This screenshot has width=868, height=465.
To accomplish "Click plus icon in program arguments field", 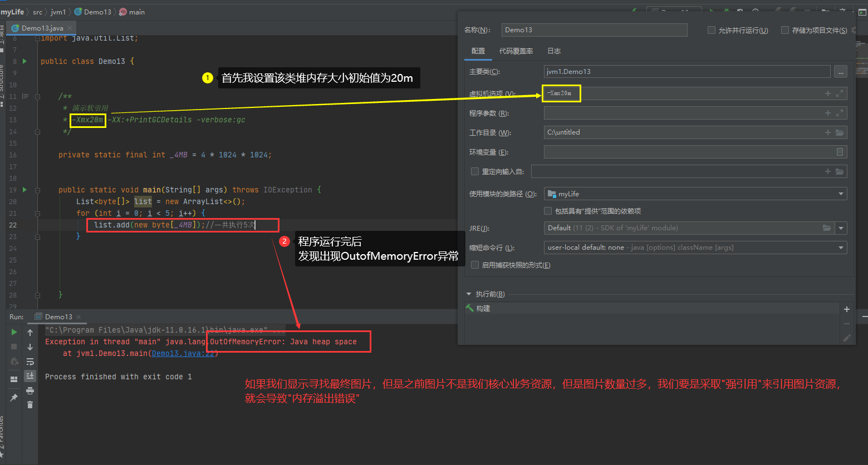I will click(x=828, y=113).
